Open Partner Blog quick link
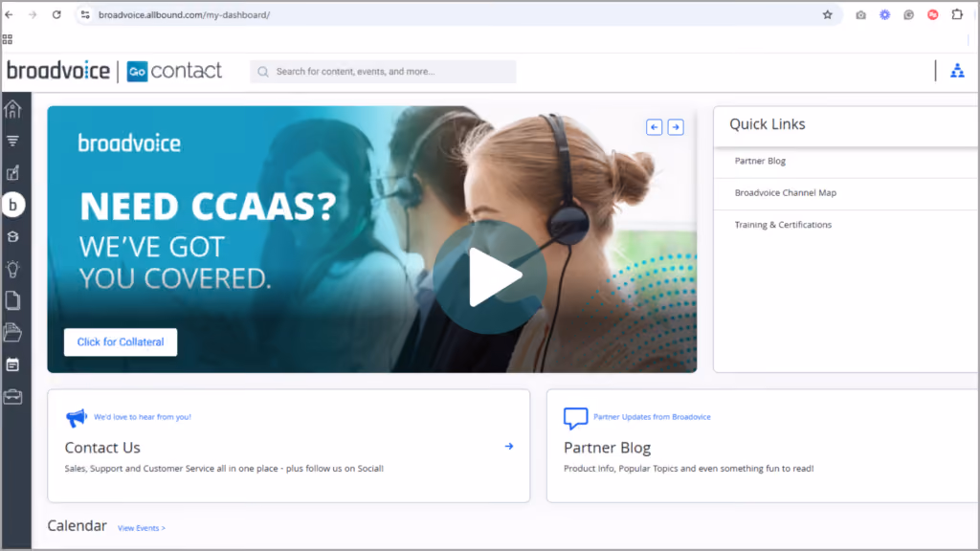 tap(760, 161)
